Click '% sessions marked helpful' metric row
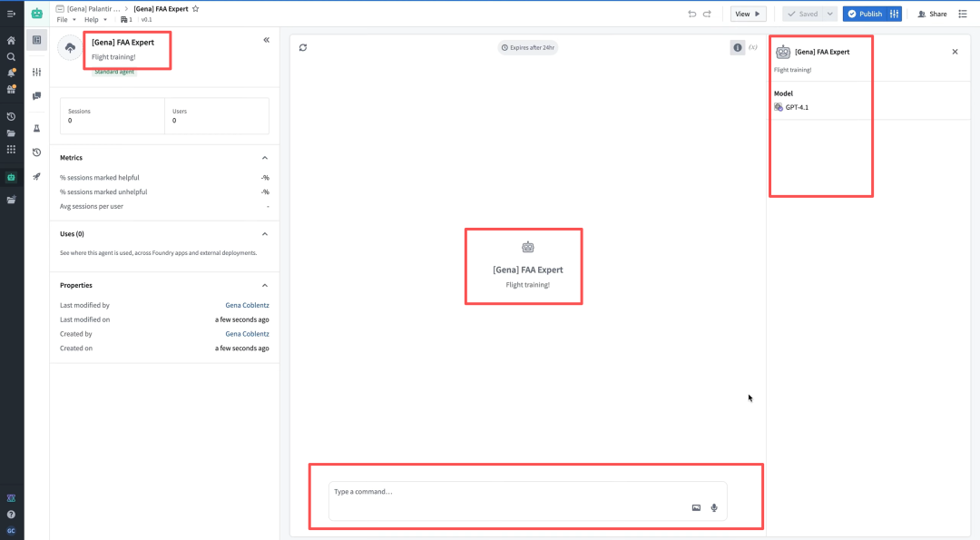Viewport: 980px width, 540px height. [x=164, y=178]
